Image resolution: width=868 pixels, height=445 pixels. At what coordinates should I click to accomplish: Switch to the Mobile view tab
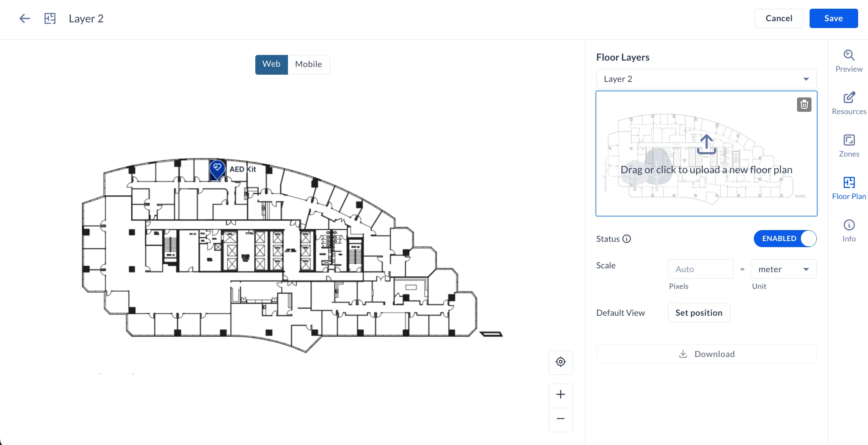click(308, 64)
